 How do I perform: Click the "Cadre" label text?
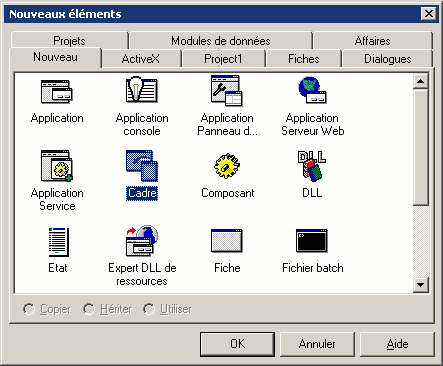point(142,193)
